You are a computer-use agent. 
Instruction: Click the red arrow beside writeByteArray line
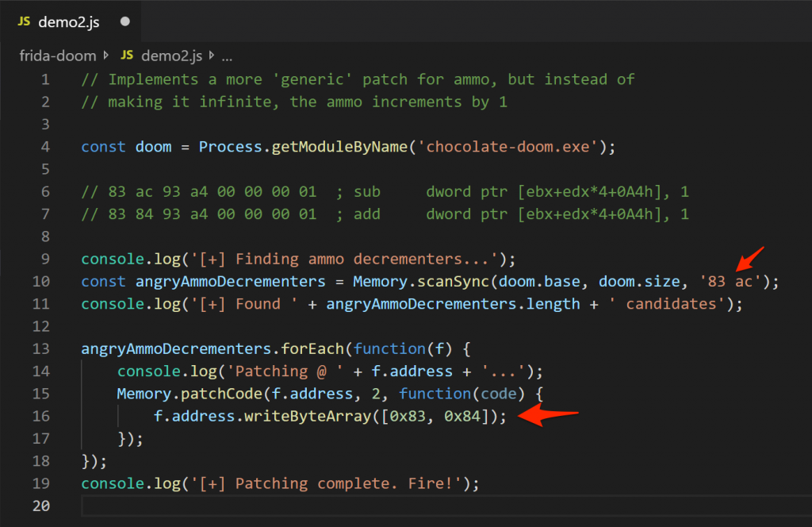click(548, 416)
